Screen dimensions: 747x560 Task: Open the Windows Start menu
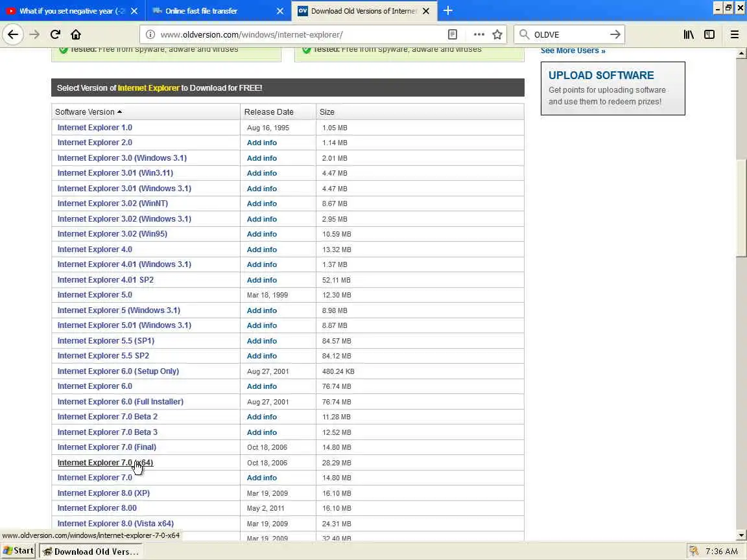[x=18, y=551]
